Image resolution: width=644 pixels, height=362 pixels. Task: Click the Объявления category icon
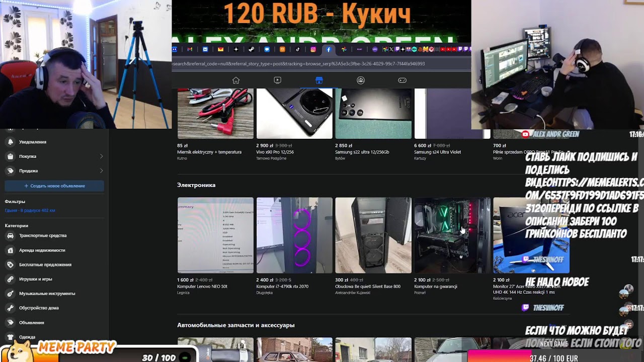pyautogui.click(x=11, y=322)
